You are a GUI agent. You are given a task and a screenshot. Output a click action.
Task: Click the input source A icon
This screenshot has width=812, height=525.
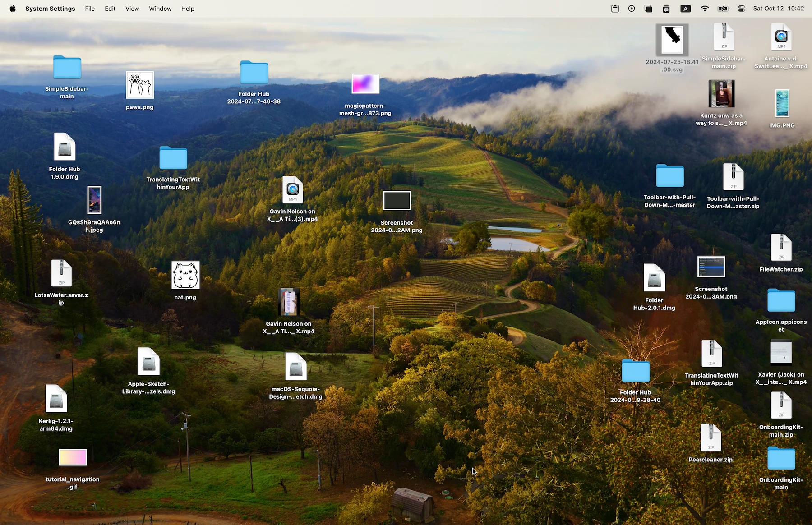click(686, 9)
